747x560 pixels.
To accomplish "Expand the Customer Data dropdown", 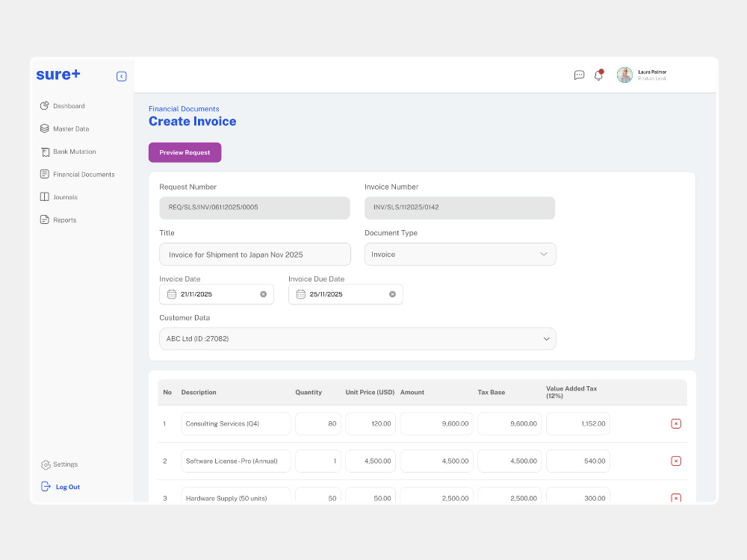I will pos(357,338).
